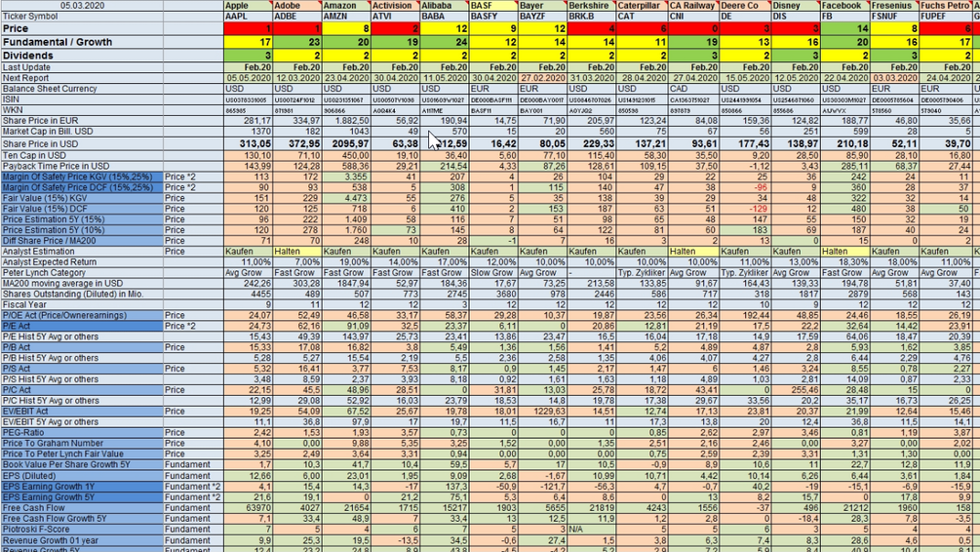Screen dimensions: 980x552
Task: Click the Ticker Symbol row label
Action: 30,17
